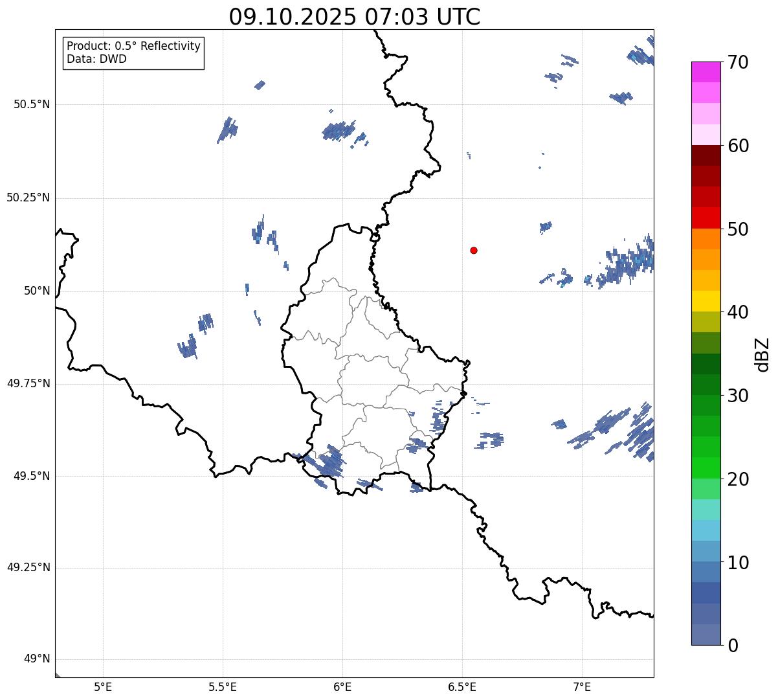Image resolution: width=778 pixels, height=700 pixels.
Task: Pick the grayish-blue bottom colorbar swatch
Action: (x=706, y=634)
